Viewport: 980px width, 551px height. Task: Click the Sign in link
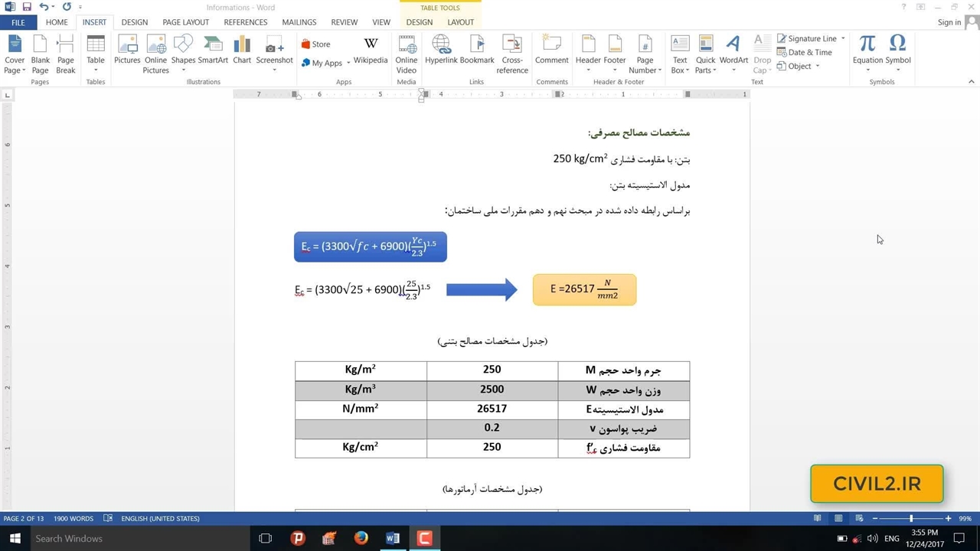[949, 22]
